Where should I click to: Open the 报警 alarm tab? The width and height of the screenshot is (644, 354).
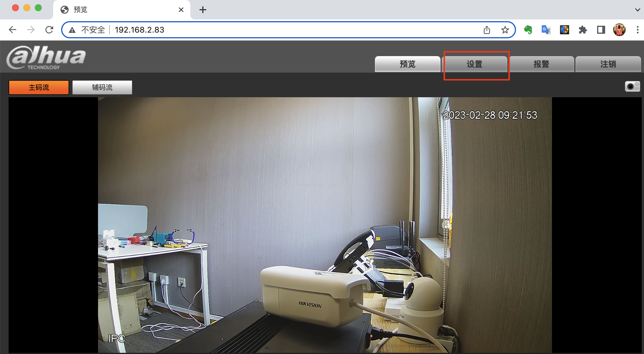click(541, 64)
